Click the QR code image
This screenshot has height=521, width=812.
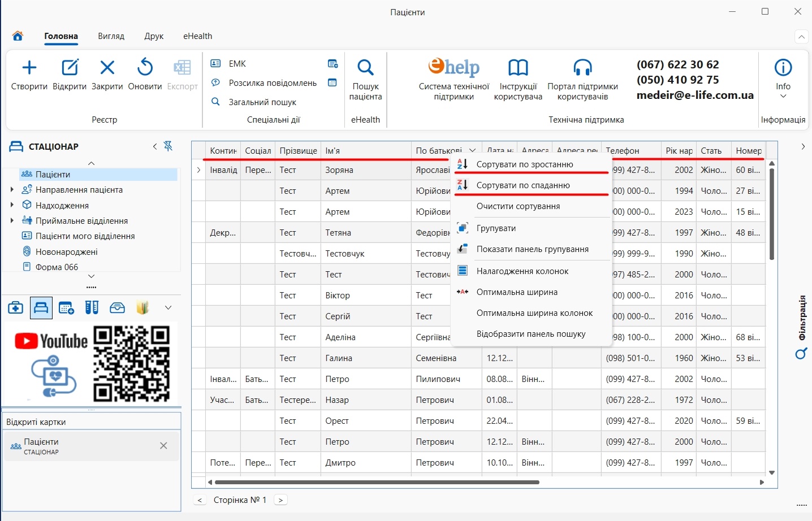[x=131, y=363]
